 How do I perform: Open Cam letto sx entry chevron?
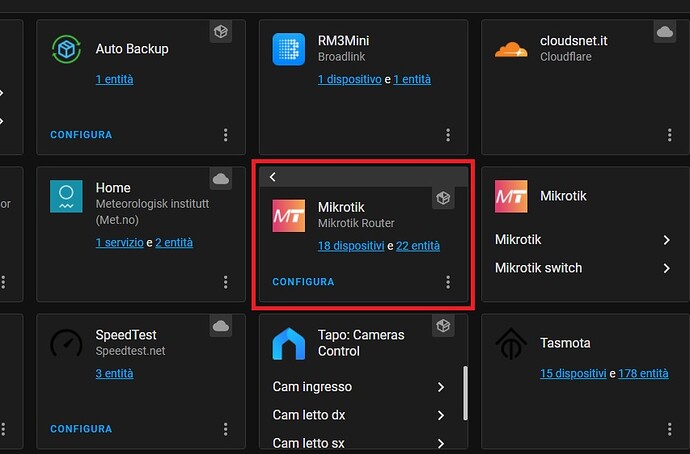(x=440, y=443)
